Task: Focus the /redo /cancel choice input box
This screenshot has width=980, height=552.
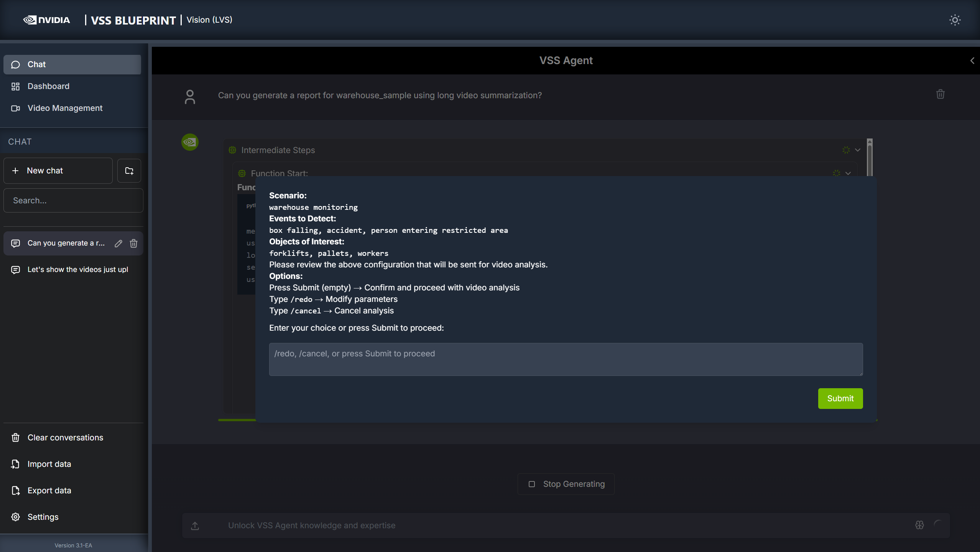Action: pos(566,359)
